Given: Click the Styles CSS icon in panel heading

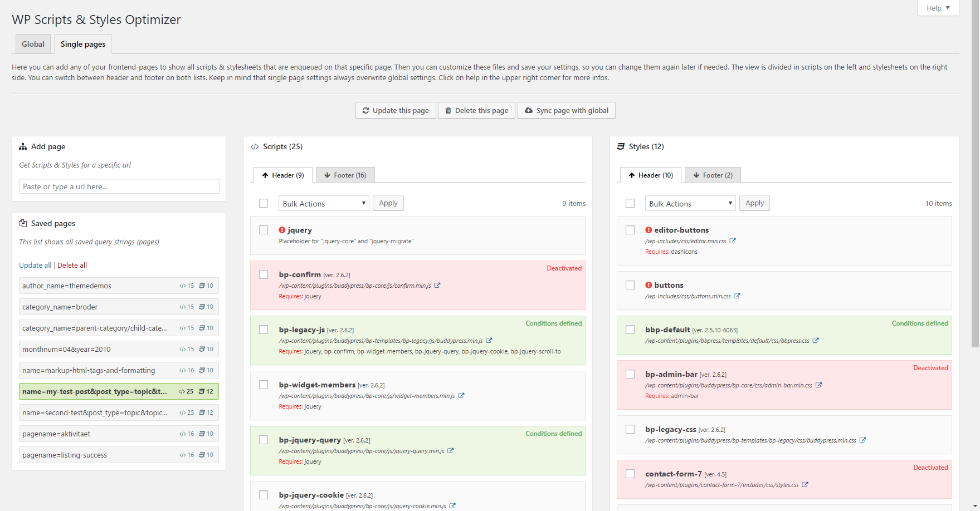Looking at the screenshot, I should 621,146.
